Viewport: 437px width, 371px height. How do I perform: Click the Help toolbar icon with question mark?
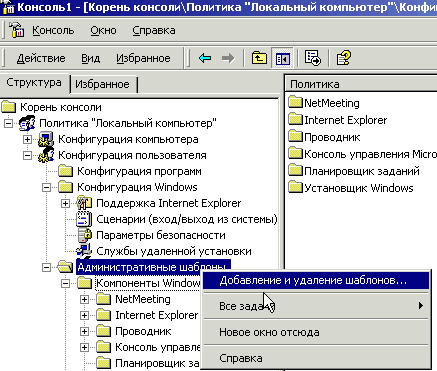click(x=343, y=58)
